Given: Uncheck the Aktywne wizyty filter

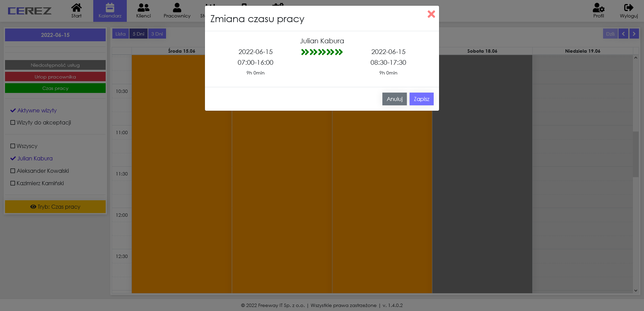Looking at the screenshot, I should [13, 110].
